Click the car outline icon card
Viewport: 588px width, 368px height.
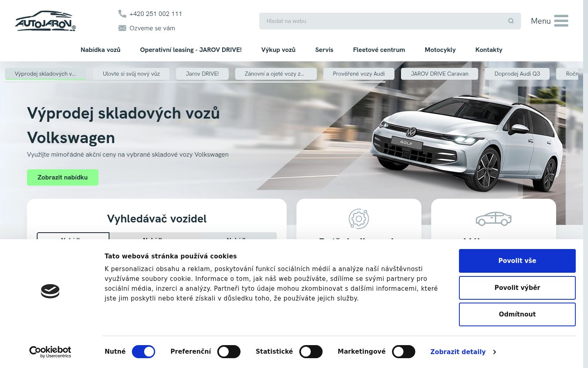click(494, 219)
